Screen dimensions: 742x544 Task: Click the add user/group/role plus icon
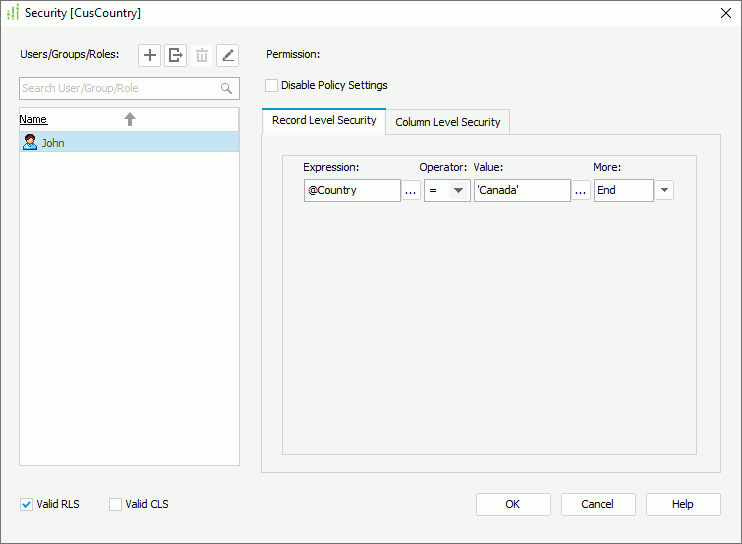(x=150, y=55)
